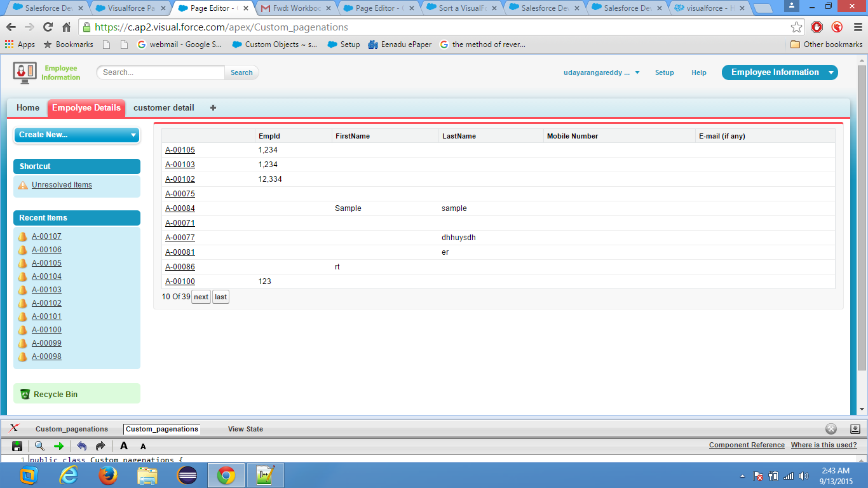Image resolution: width=868 pixels, height=488 pixels.
Task: Click the gray wrench settings icon in footer
Action: coord(831,429)
